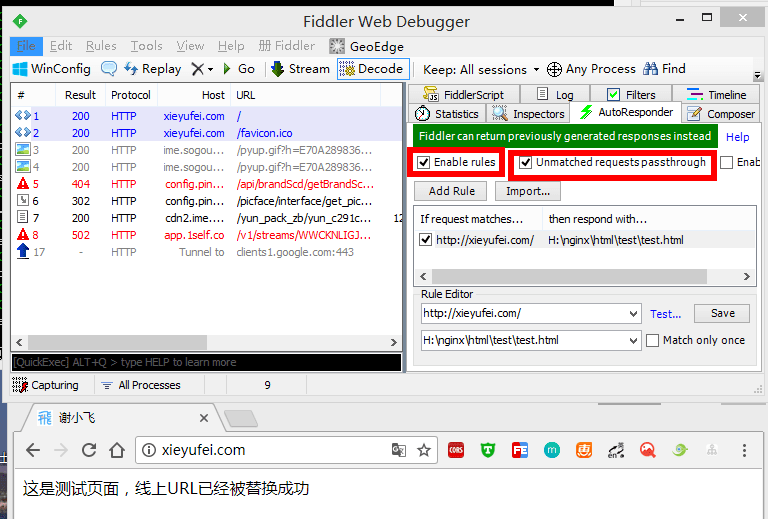This screenshot has width=768, height=519.
Task: Sort sessions by the Protocol column header
Action: point(131,95)
